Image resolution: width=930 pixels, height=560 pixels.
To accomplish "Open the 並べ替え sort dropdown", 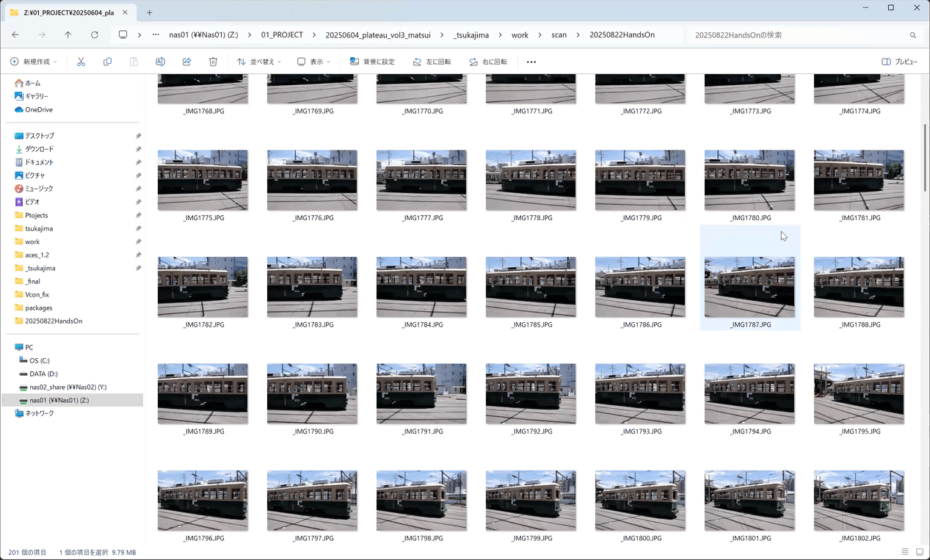I will 259,62.
